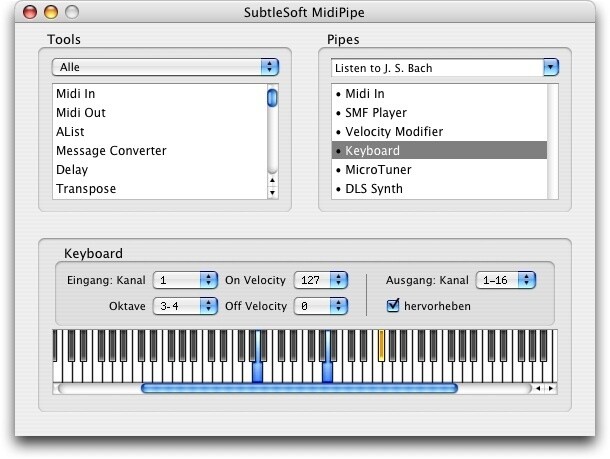Click the orange highlighted piano key
This screenshot has width=610, height=459.
pyautogui.click(x=381, y=344)
